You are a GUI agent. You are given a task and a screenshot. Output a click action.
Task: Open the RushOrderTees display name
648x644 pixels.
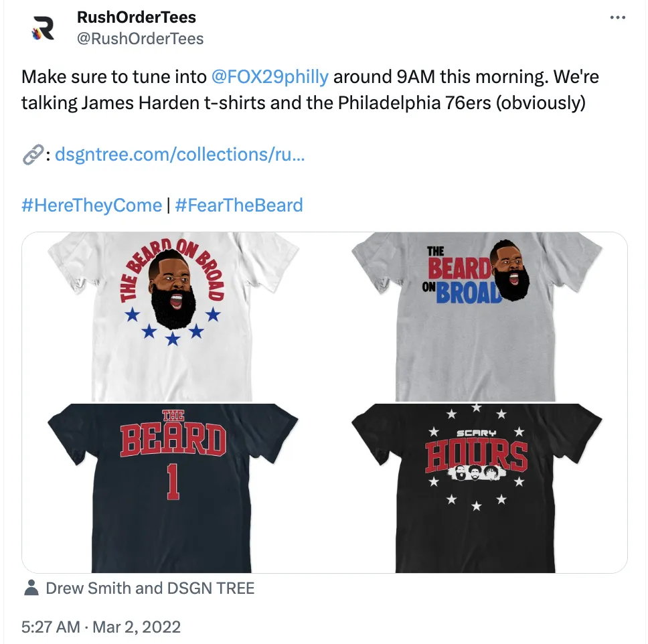[137, 17]
